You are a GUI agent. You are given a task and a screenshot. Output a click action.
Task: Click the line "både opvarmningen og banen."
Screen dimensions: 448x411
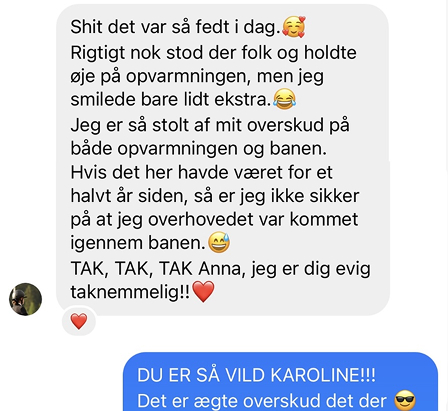point(198,149)
